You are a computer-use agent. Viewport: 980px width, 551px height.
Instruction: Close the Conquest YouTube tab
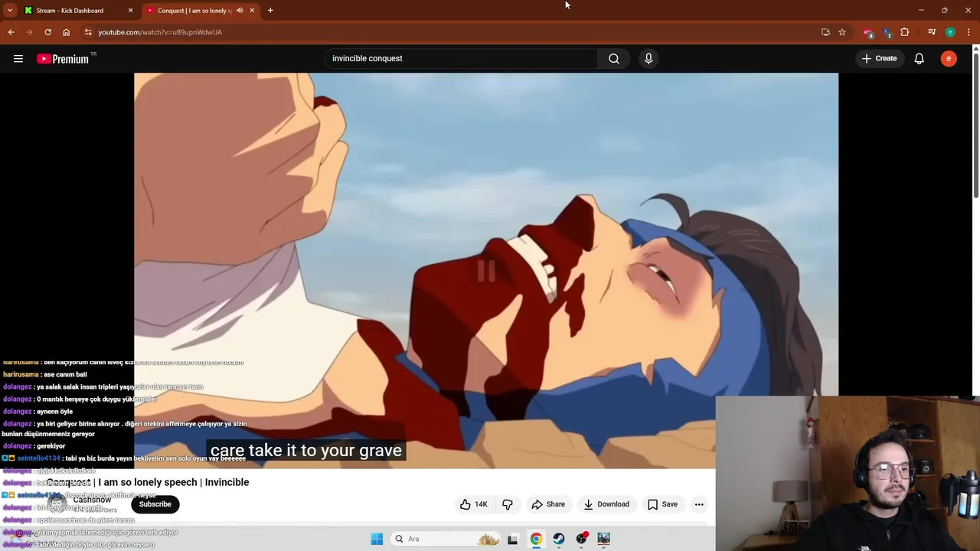252,11
